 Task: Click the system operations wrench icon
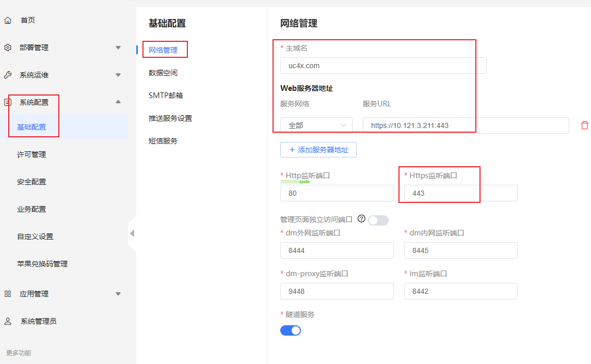(x=8, y=75)
